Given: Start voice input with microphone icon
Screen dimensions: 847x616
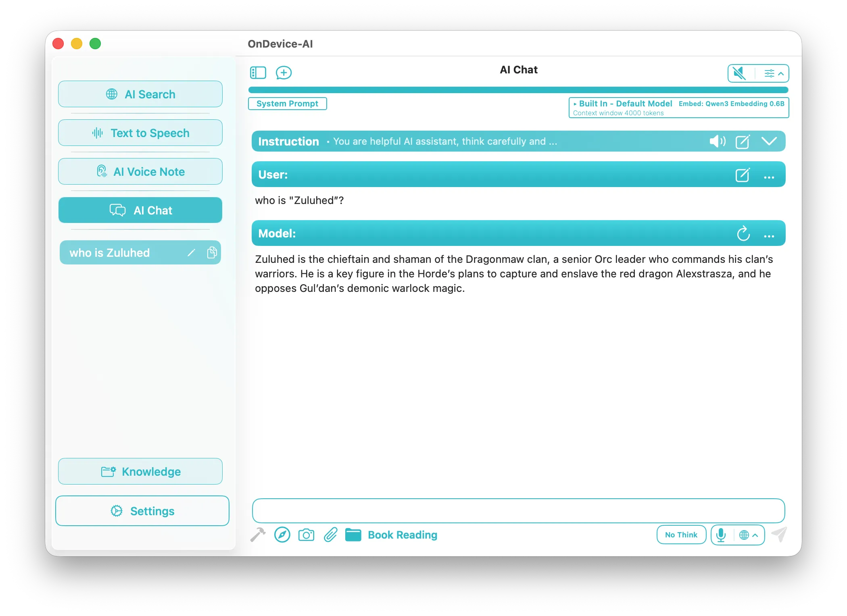Looking at the screenshot, I should (721, 535).
